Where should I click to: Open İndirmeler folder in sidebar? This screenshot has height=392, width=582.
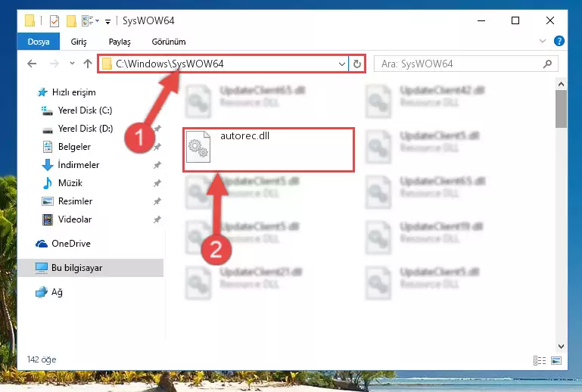coord(78,165)
